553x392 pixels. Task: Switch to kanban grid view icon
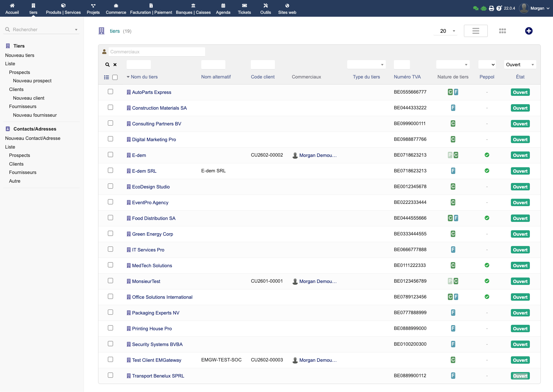coord(502,31)
